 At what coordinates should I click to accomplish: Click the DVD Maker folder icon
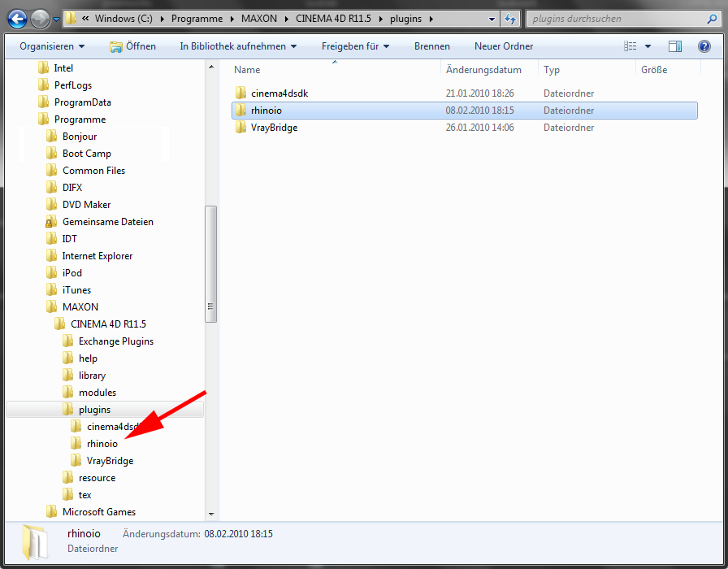coord(51,205)
